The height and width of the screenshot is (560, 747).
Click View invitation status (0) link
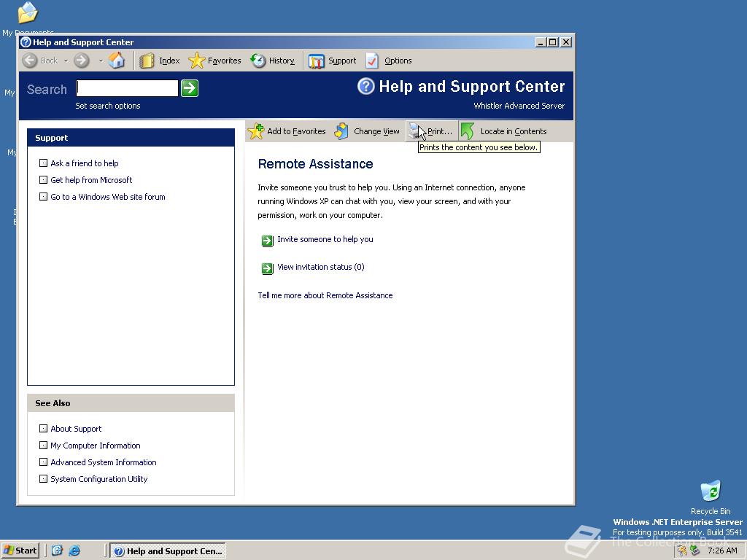click(321, 267)
